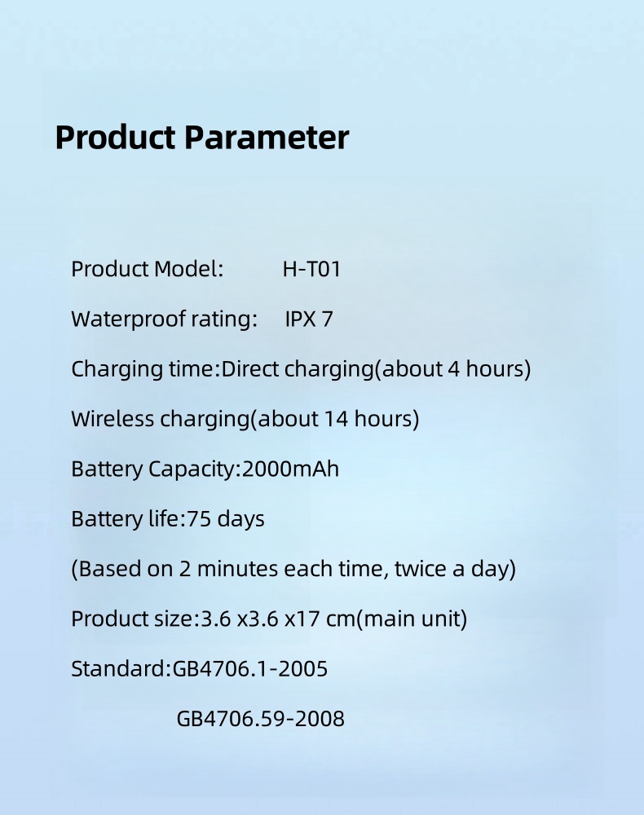Click the Standard label
644x815 pixels.
click(121, 668)
